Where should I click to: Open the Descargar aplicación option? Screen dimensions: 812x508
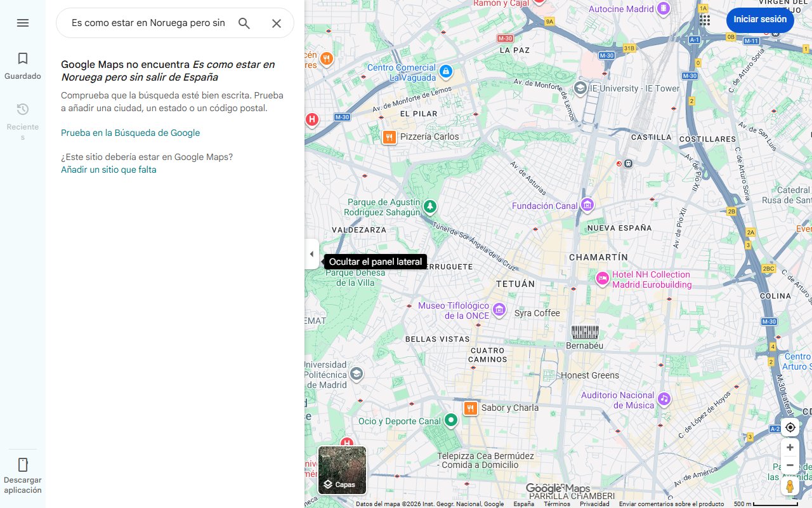click(23, 474)
